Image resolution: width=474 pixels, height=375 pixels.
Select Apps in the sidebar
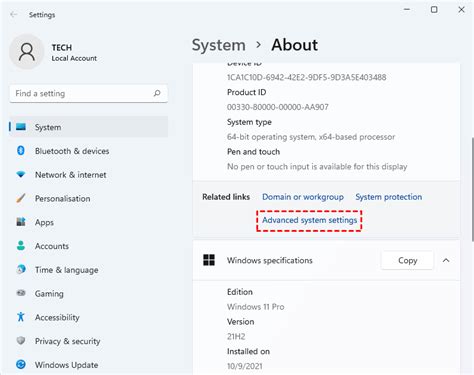click(44, 222)
